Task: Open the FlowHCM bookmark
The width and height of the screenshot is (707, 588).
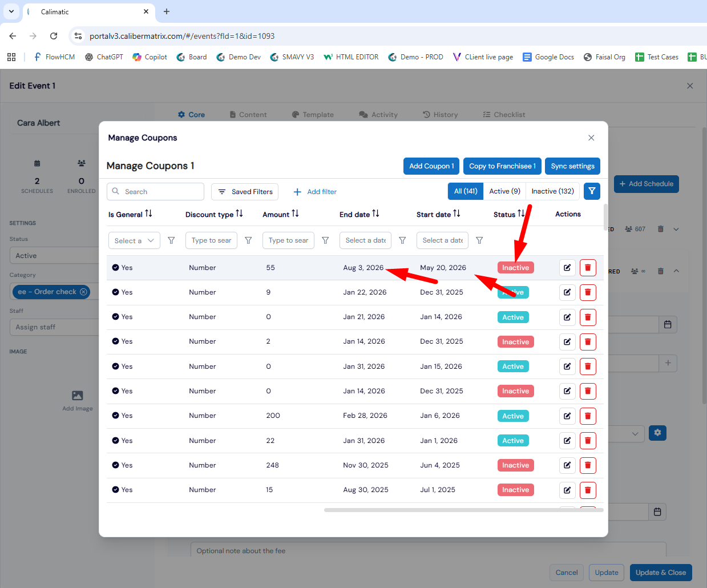Action: click(x=54, y=57)
